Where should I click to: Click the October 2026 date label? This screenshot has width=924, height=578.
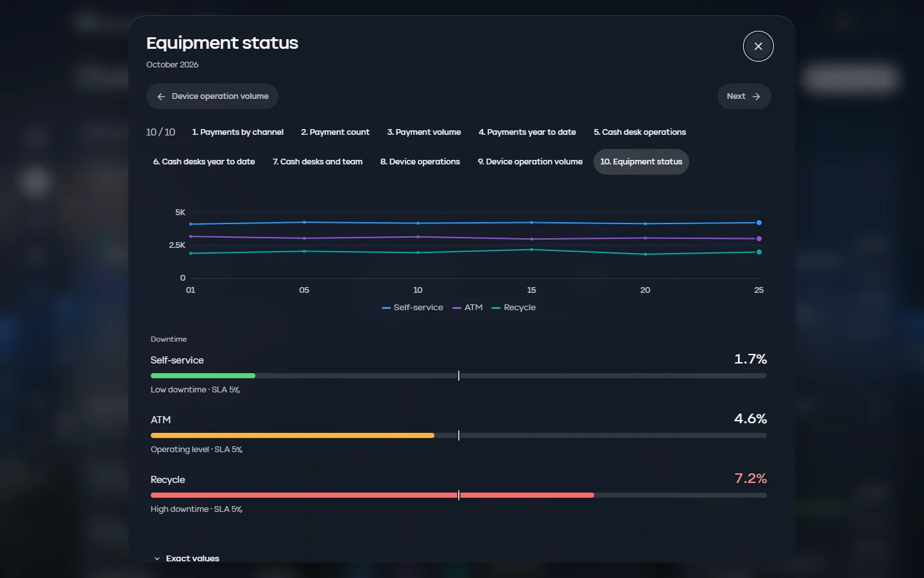pyautogui.click(x=172, y=65)
